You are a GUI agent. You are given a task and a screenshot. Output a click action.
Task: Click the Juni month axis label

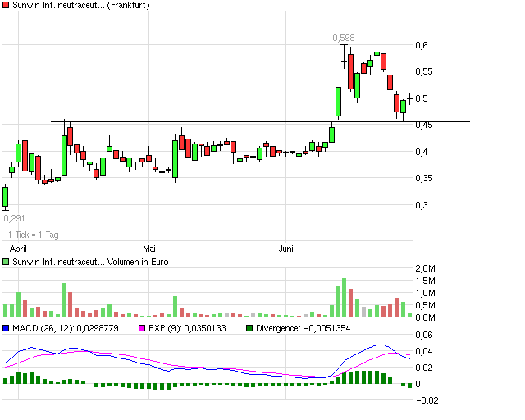[x=286, y=249]
